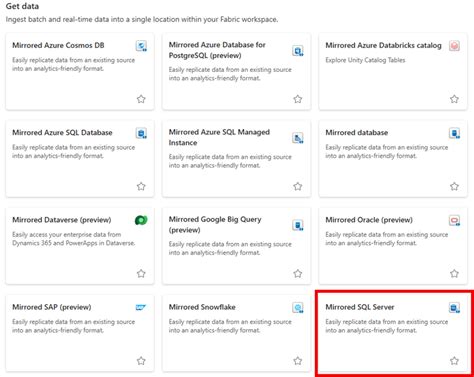
Task: Open the Mirrored Dataverse (preview) title
Action: point(62,220)
